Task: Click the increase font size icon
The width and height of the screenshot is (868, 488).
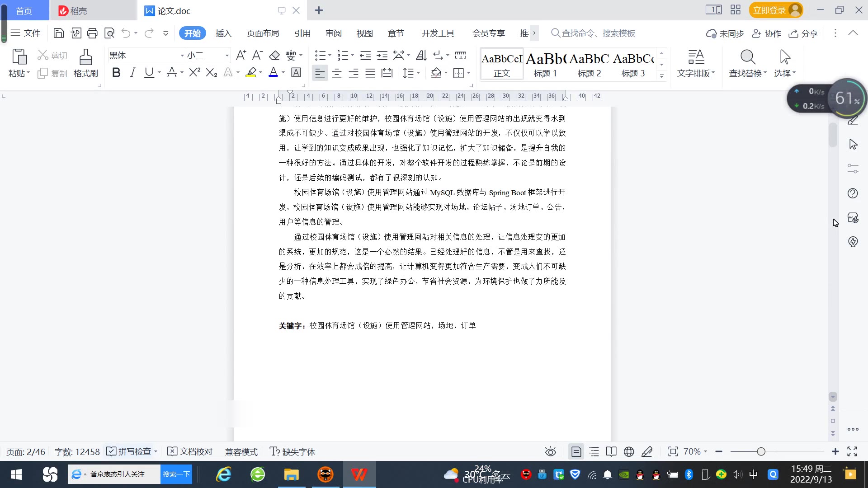Action: tap(241, 55)
